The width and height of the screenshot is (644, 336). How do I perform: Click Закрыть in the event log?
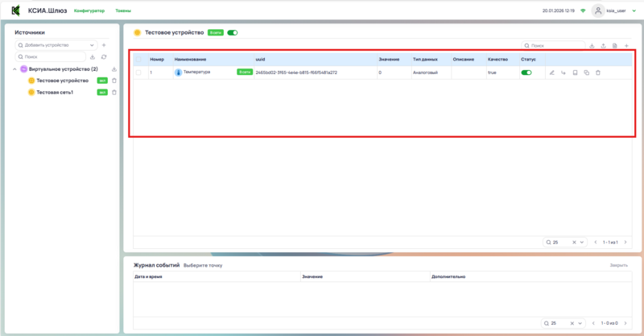(x=618, y=264)
